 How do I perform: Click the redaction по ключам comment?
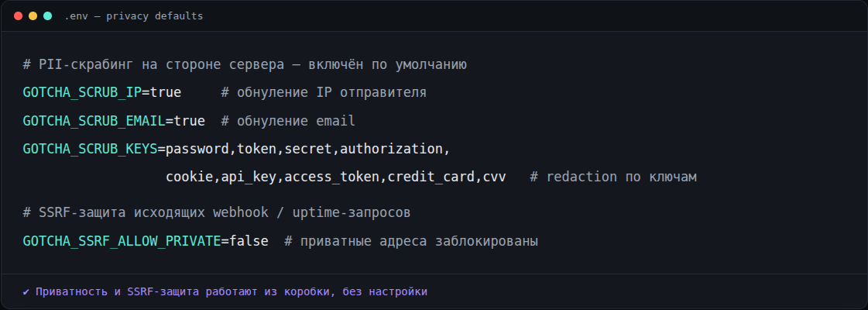pos(613,177)
